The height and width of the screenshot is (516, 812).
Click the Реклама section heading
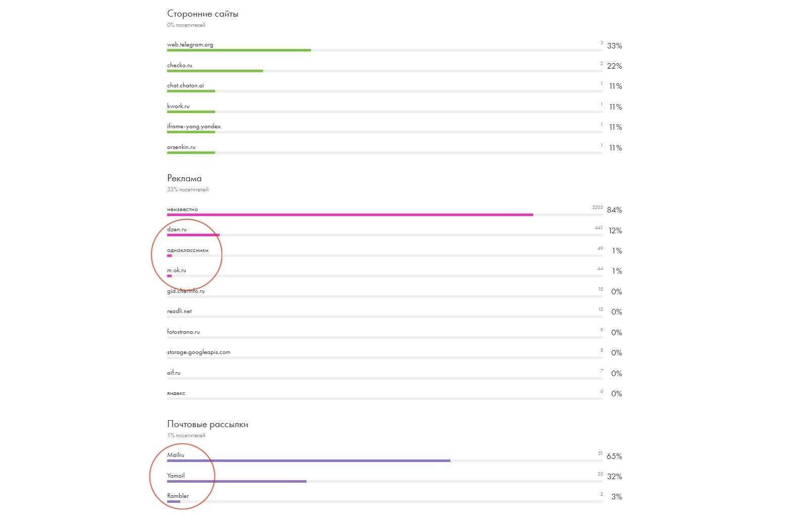tap(184, 178)
